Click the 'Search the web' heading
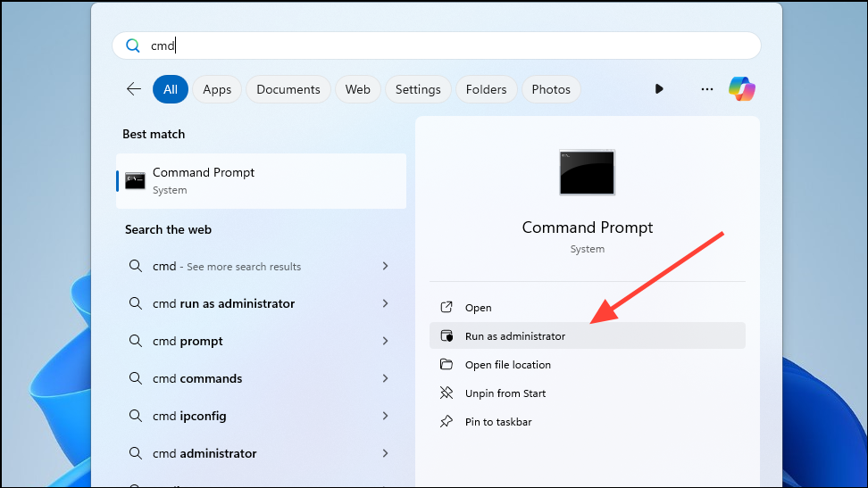 168,229
